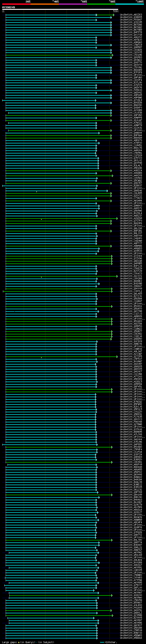Click hit label UniRef100_Q967R7
Viewport: 146px width, 644px height.
coord(131,183)
